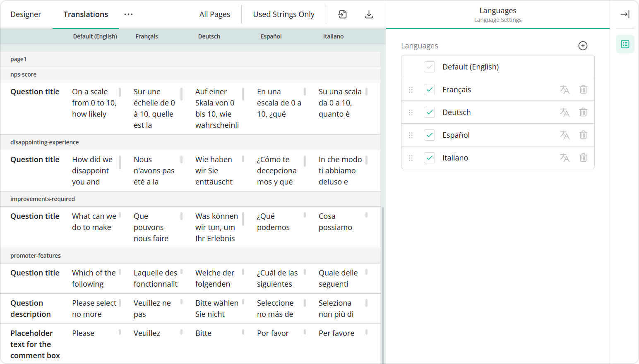The width and height of the screenshot is (639, 364).
Task: Open the Language Settings panel icon in sidebar
Action: pyautogui.click(x=625, y=44)
